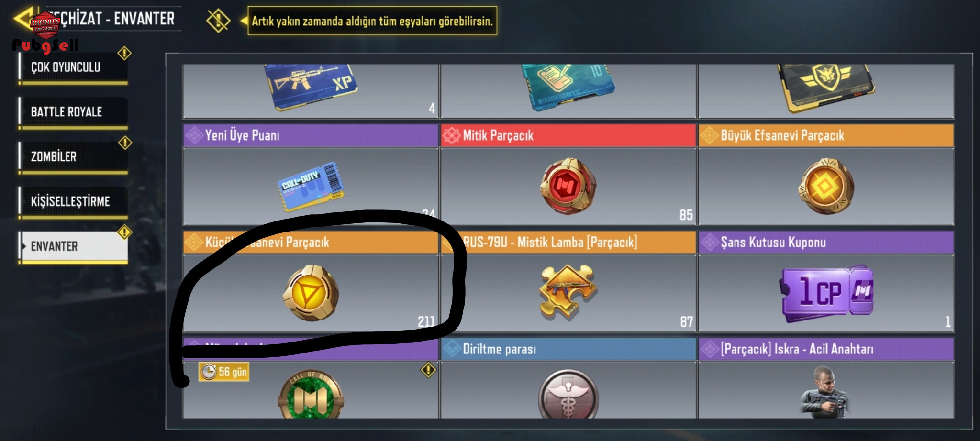Select the ENVANTER tab
The height and width of the screenshot is (441, 980).
tap(73, 247)
